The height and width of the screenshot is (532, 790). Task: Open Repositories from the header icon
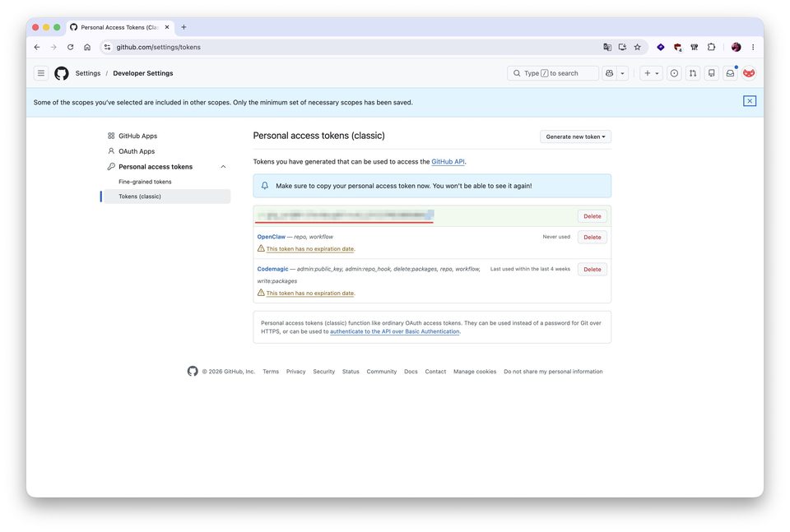pyautogui.click(x=711, y=73)
